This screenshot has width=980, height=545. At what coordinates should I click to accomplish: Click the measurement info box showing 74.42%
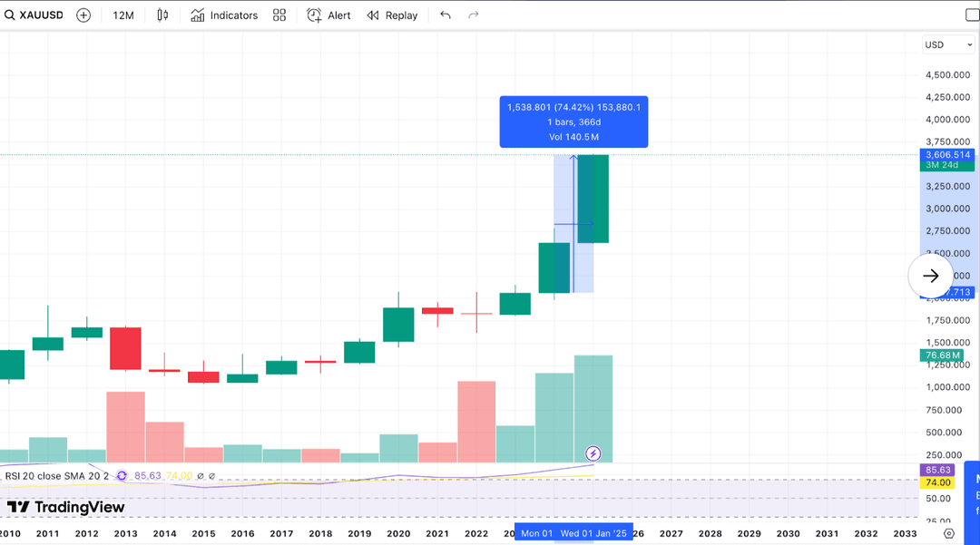click(573, 122)
